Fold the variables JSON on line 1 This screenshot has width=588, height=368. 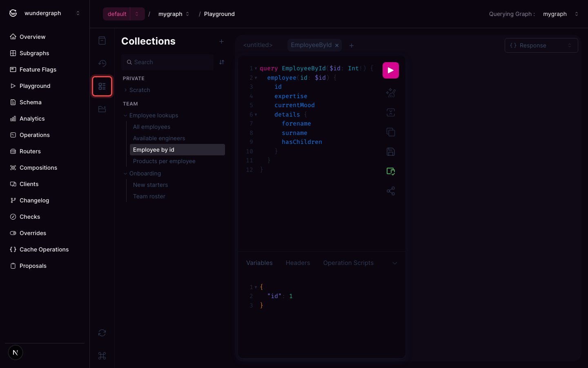[x=256, y=287]
